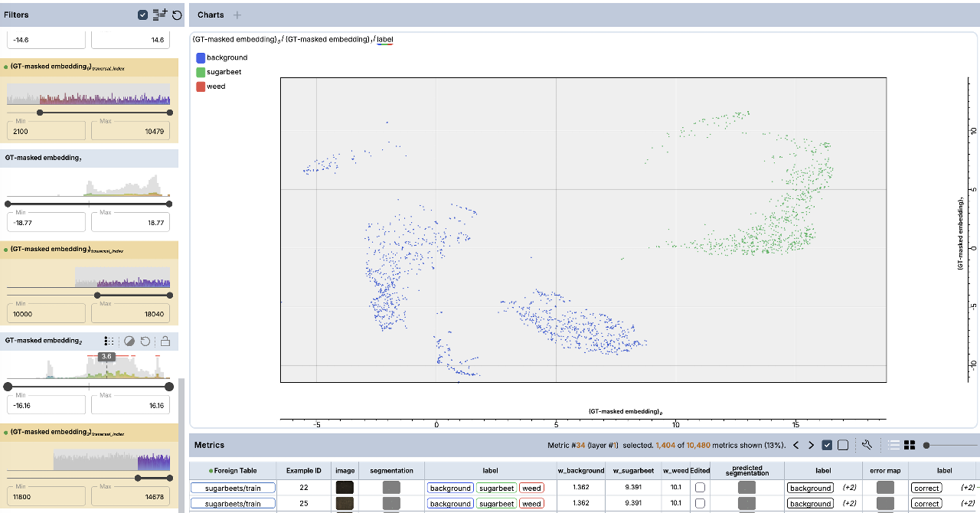Reset all filters with the circular arrow icon
The width and height of the screenshot is (980, 513).
[177, 15]
